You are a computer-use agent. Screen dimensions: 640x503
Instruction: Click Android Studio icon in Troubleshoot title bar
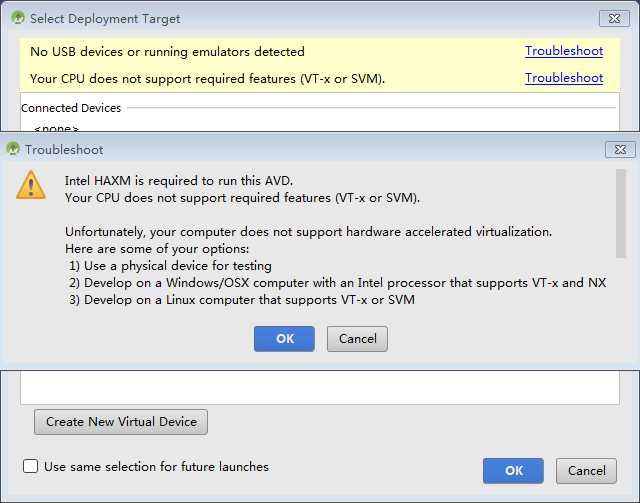[x=13, y=149]
